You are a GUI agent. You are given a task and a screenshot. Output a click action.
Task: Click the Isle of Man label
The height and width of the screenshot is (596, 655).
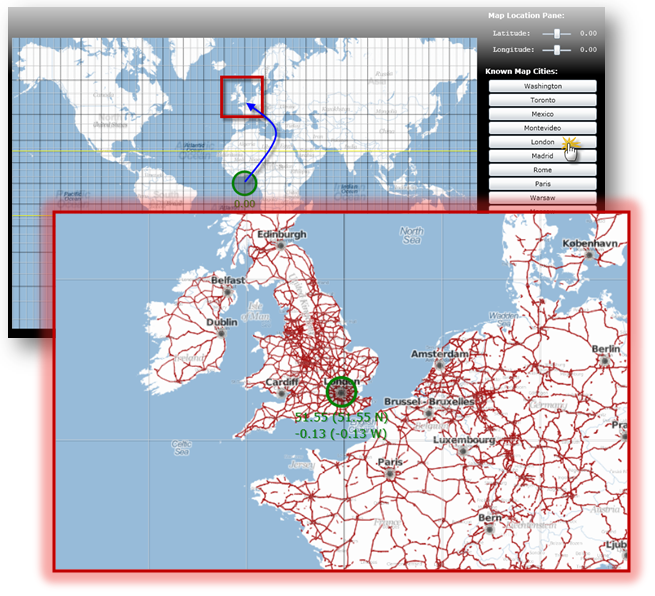coord(255,311)
